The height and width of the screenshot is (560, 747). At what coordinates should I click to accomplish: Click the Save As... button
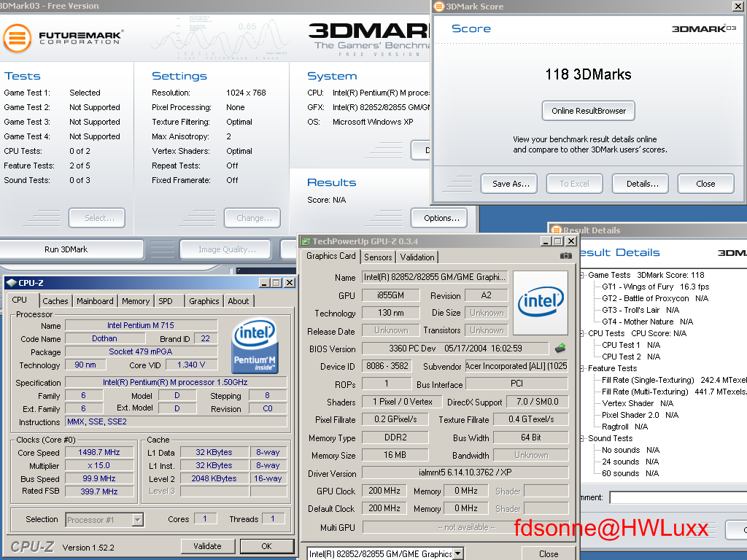[508, 184]
